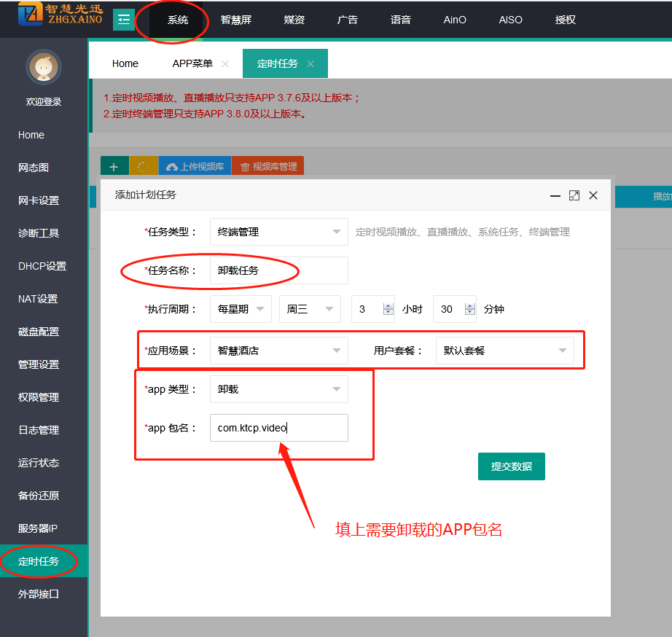Click 提交数据 submit button
672x637 pixels.
click(511, 466)
